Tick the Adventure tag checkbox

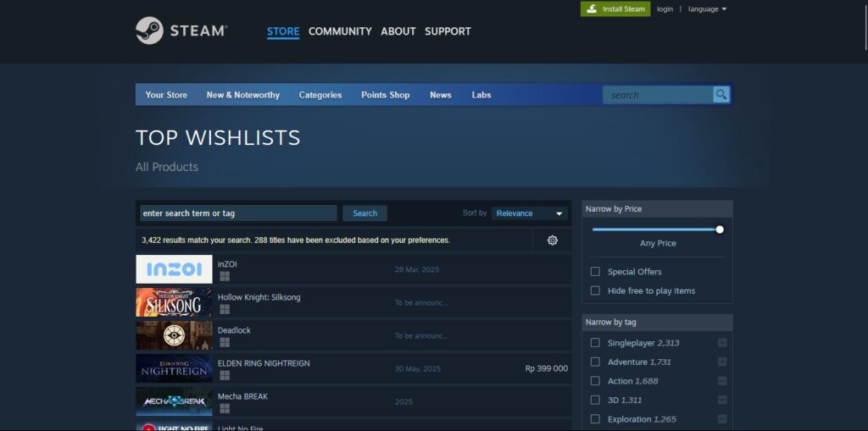click(595, 362)
